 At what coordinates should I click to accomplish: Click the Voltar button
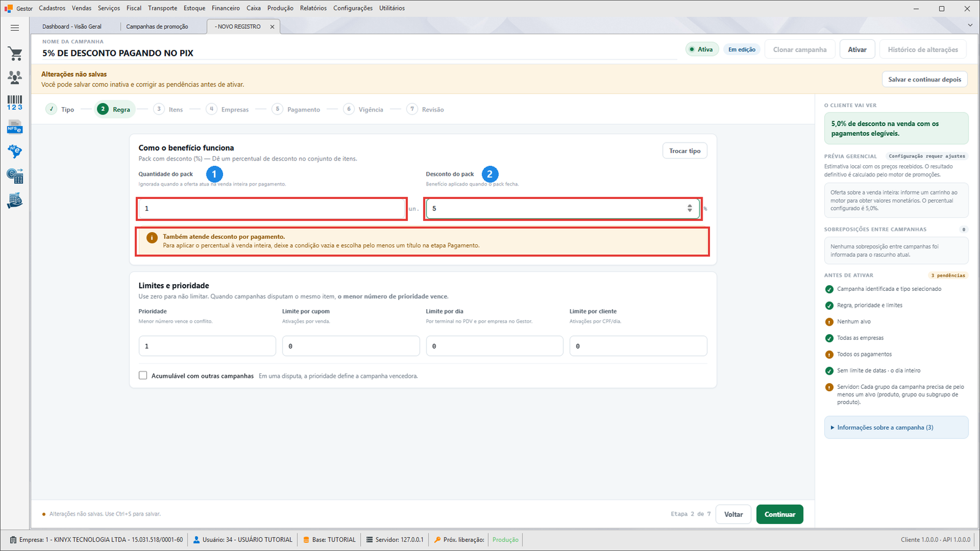(733, 514)
